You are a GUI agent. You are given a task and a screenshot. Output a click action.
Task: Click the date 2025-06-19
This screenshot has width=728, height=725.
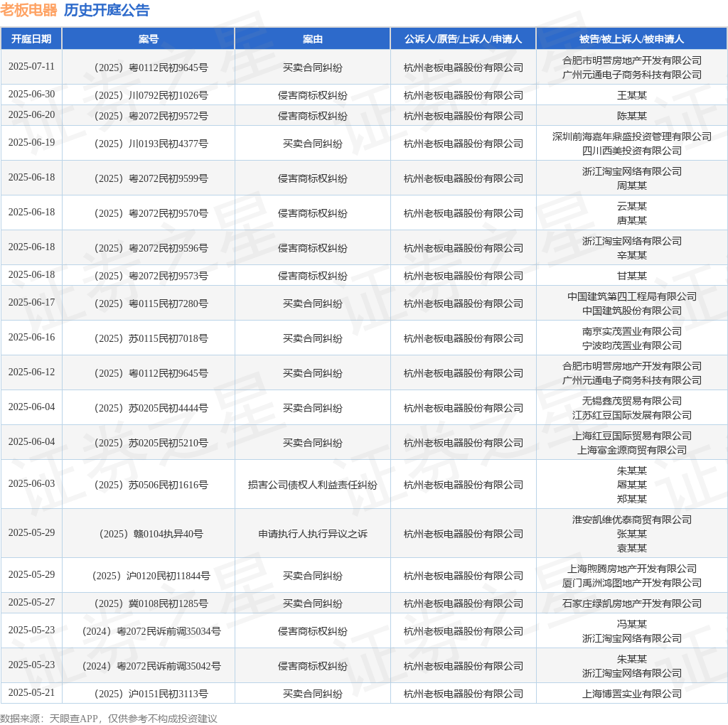[x=31, y=142]
